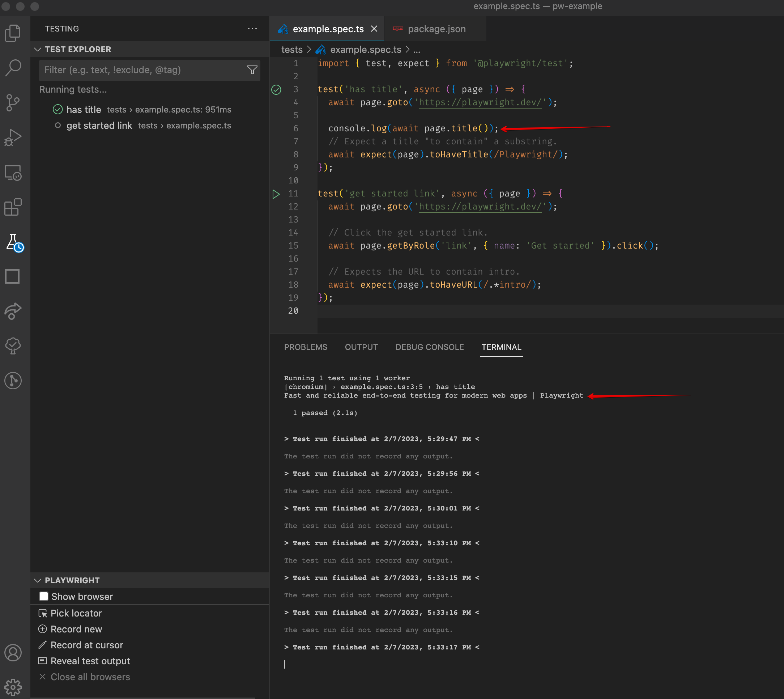The image size is (784, 699).
Task: Switch to the OUTPUT panel tab
Action: point(361,347)
